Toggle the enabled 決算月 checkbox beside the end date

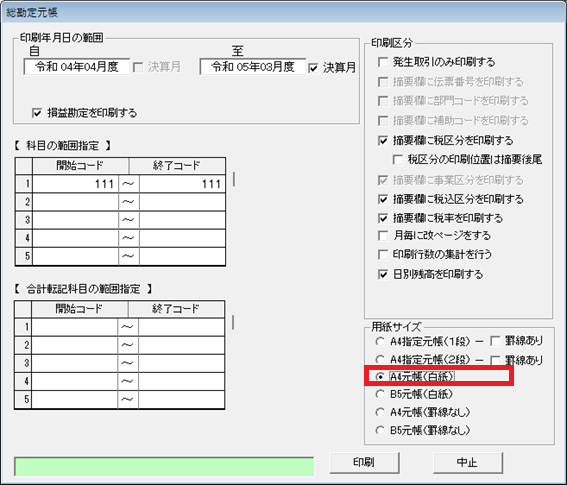313,68
